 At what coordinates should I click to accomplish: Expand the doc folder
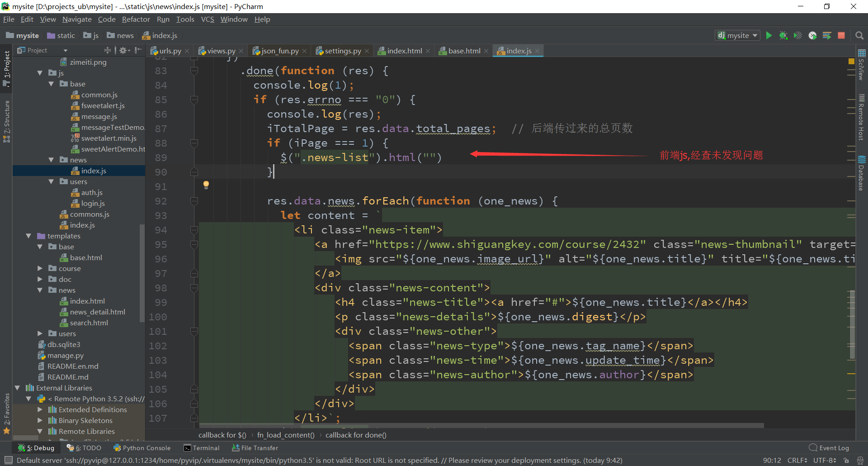coord(40,279)
